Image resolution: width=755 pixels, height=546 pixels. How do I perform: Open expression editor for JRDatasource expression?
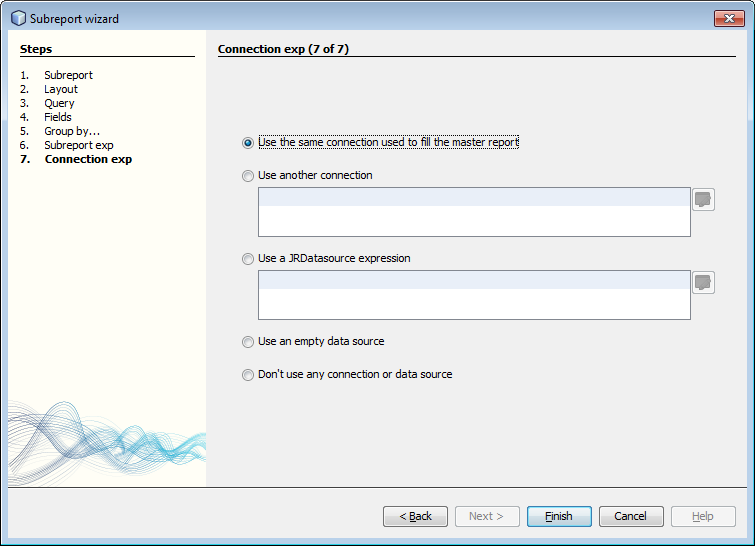click(x=703, y=282)
